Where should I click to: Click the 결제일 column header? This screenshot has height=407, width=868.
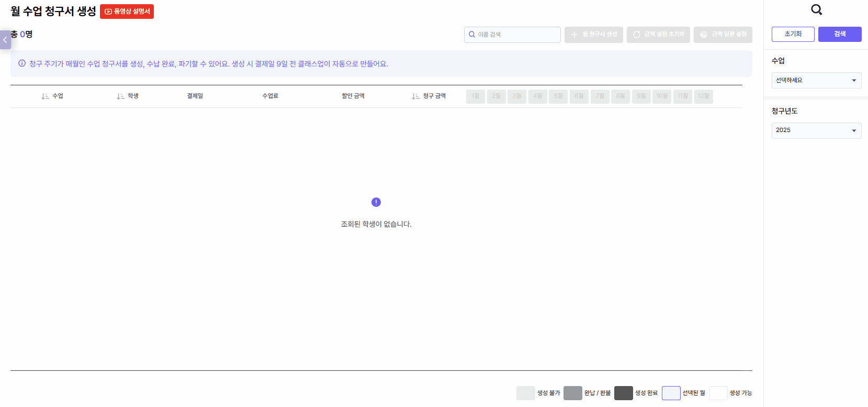pyautogui.click(x=195, y=96)
